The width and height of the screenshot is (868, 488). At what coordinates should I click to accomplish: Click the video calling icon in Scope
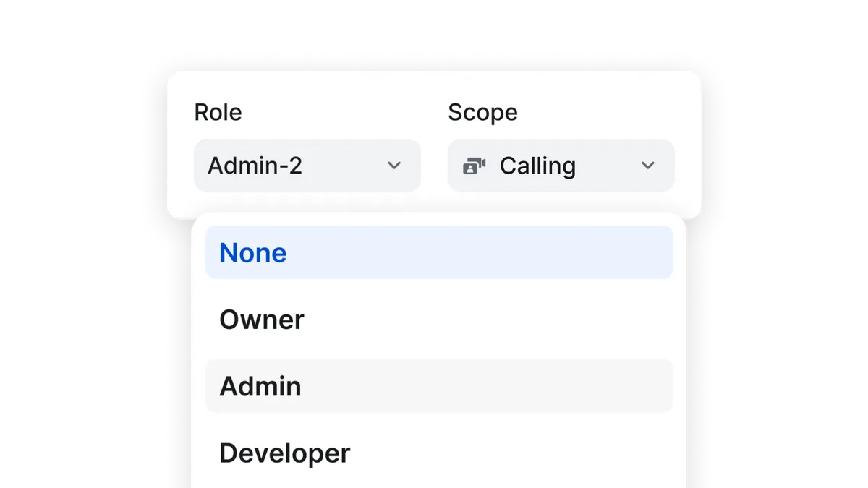coord(474,166)
